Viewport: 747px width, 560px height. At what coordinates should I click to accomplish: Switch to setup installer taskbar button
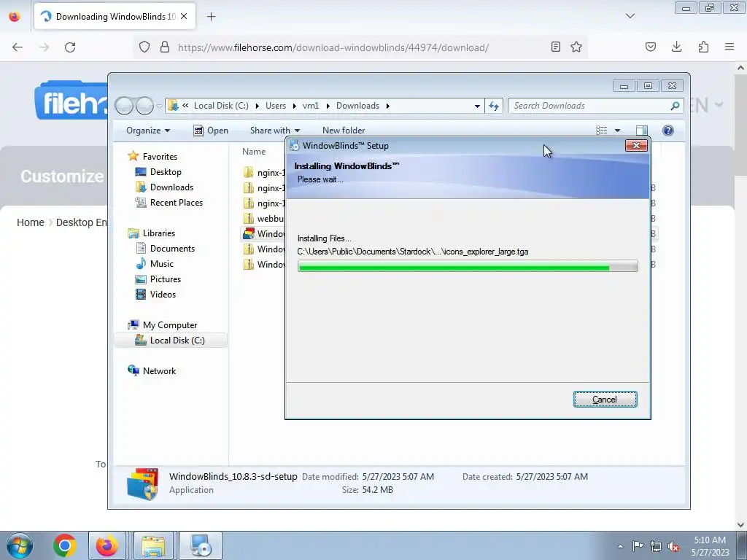pyautogui.click(x=201, y=545)
